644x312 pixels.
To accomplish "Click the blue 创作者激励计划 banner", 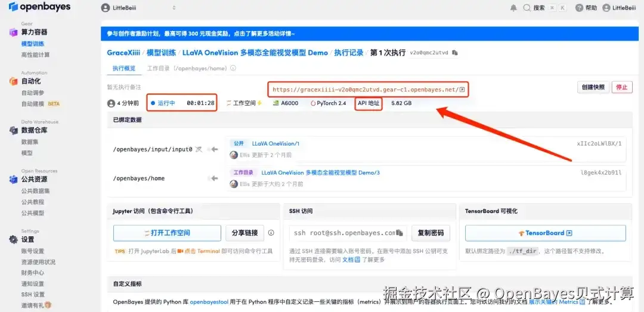I will pos(369,34).
